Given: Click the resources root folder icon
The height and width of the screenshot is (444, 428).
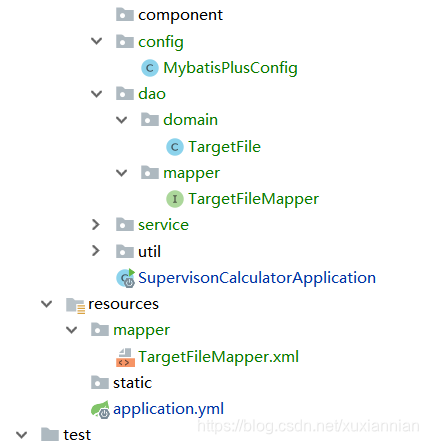Looking at the screenshot, I should 75,305.
